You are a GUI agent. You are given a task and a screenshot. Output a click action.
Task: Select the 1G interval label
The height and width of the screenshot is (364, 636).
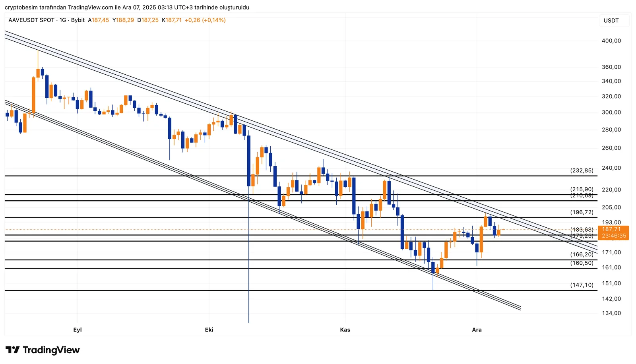tap(63, 20)
